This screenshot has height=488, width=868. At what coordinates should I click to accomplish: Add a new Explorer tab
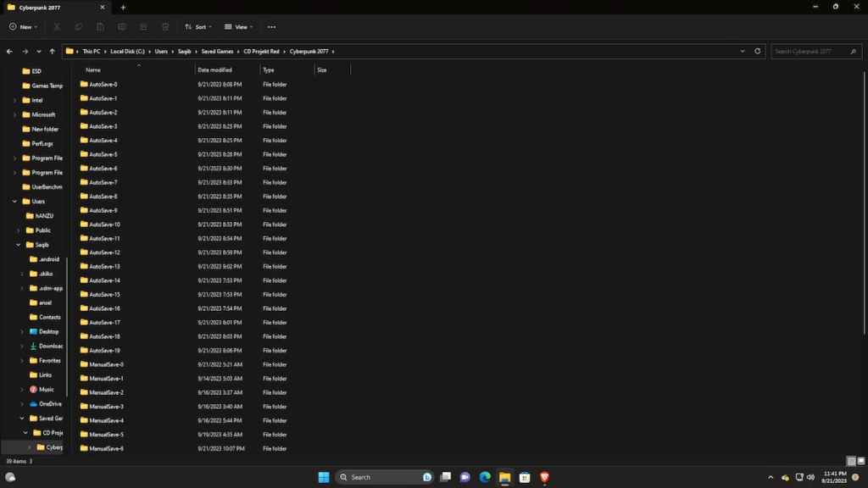[123, 7]
